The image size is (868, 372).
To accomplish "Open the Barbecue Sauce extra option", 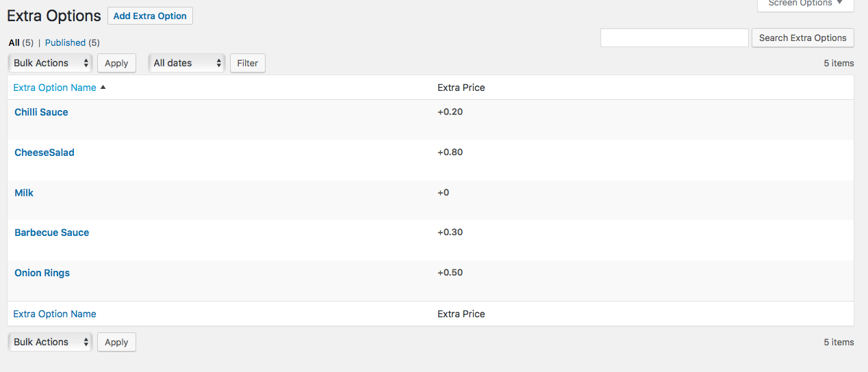I will pos(52,232).
